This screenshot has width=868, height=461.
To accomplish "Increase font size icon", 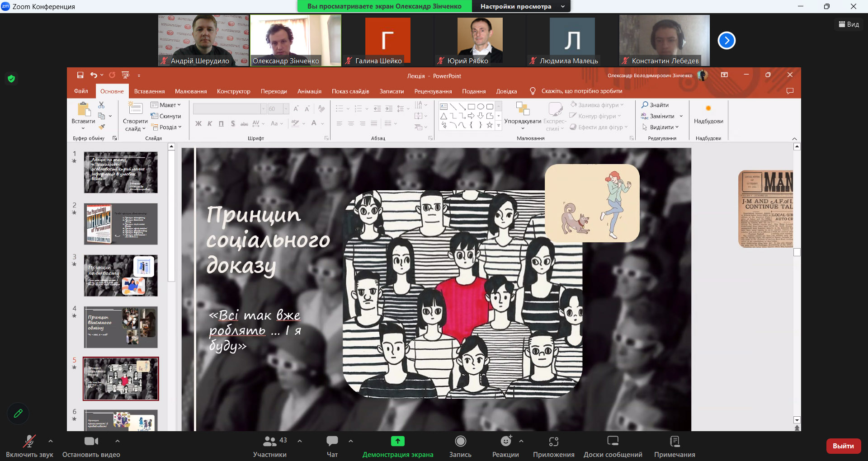I will [x=296, y=108].
